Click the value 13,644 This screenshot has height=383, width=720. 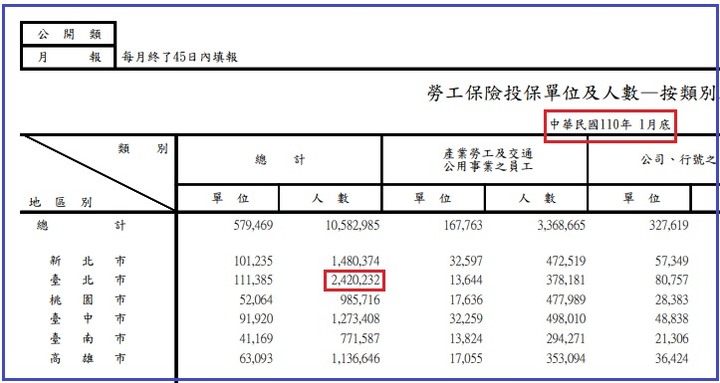(x=466, y=280)
